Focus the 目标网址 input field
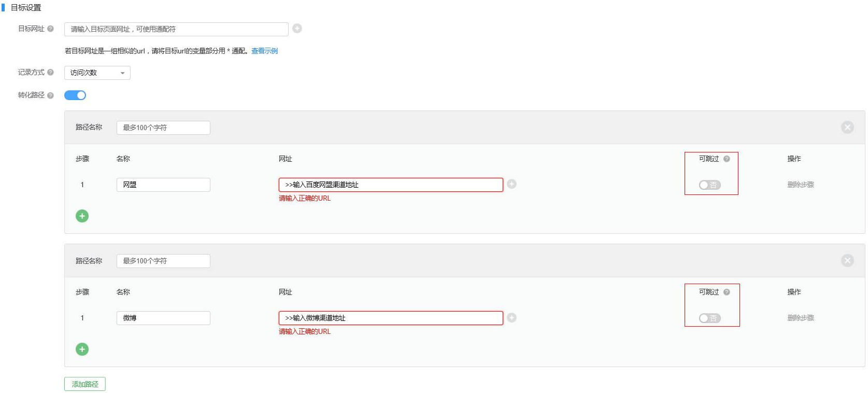 [x=176, y=29]
